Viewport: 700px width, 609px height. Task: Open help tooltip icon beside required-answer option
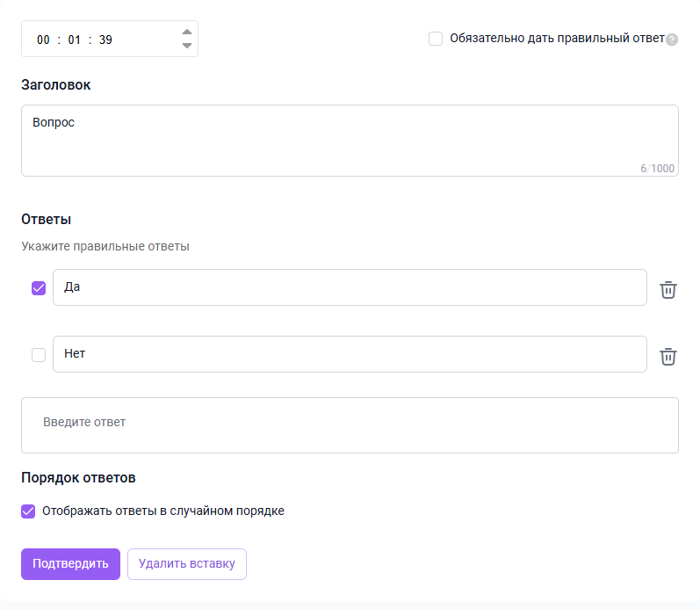[672, 40]
